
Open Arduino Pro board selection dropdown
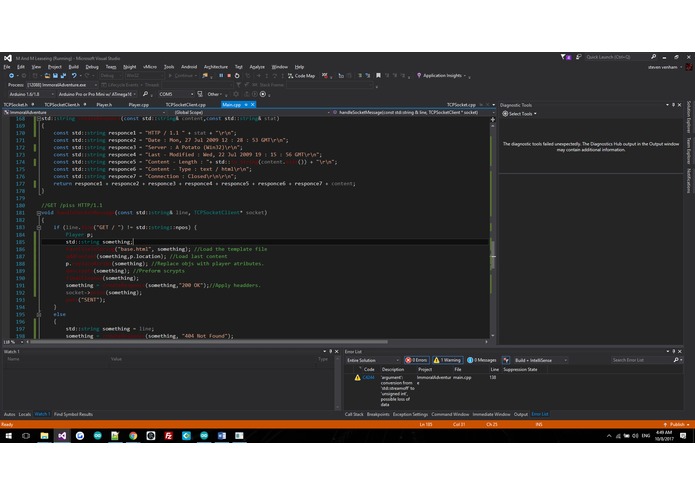coord(97,94)
